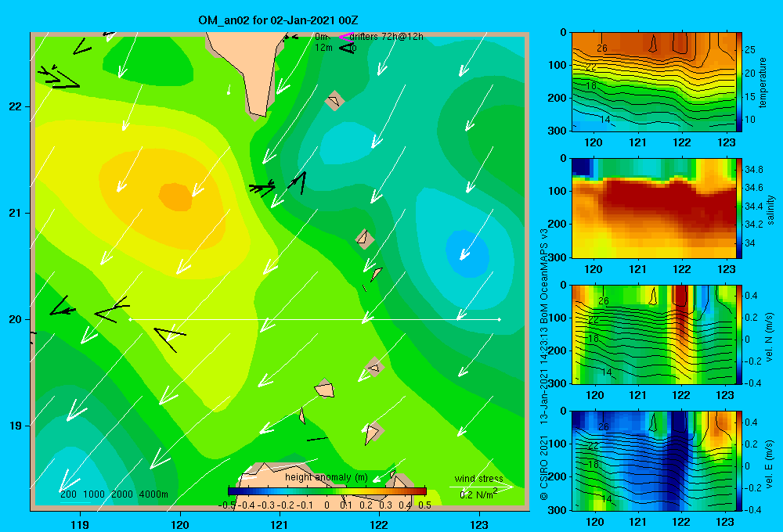Click the orange high-anomaly center on the main map
The height and width of the screenshot is (532, 783).
[x=175, y=196]
